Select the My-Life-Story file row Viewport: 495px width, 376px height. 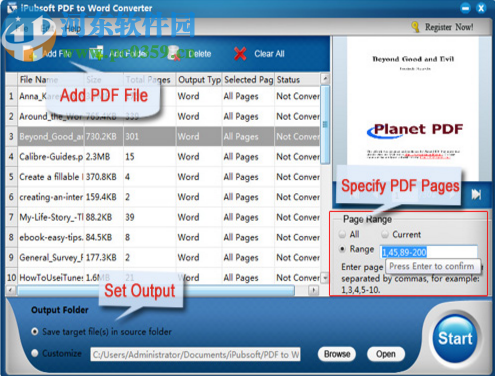[163, 217]
